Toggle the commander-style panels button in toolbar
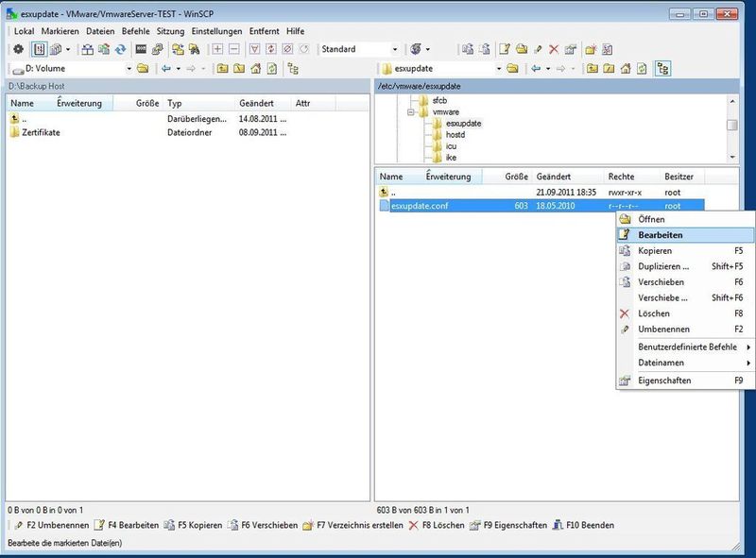Image resolution: width=756 pixels, height=558 pixels. [x=39, y=49]
